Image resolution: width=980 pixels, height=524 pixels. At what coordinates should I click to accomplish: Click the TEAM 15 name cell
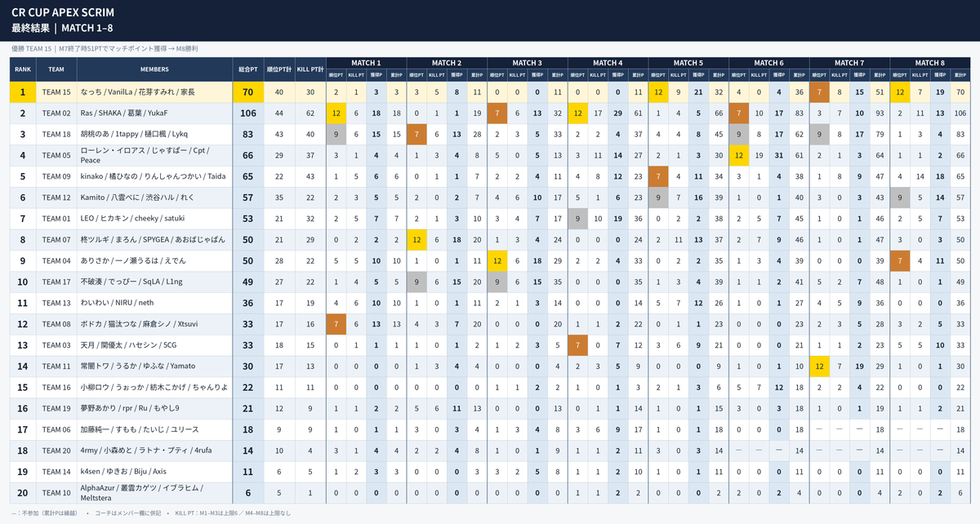click(56, 92)
